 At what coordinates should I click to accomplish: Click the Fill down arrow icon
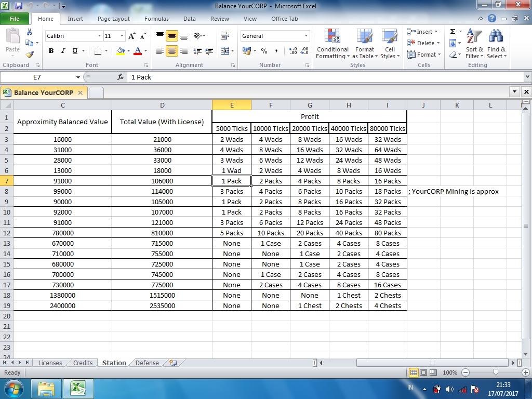(x=453, y=43)
